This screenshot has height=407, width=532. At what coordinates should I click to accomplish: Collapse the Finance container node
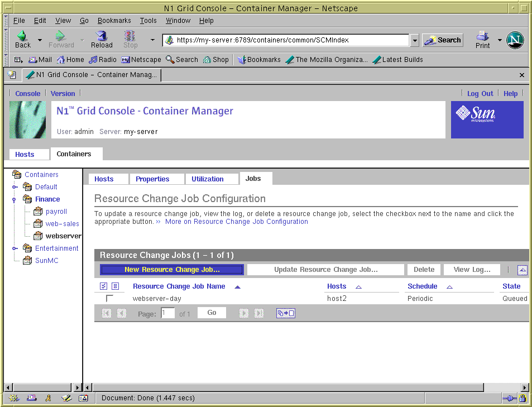pos(14,200)
